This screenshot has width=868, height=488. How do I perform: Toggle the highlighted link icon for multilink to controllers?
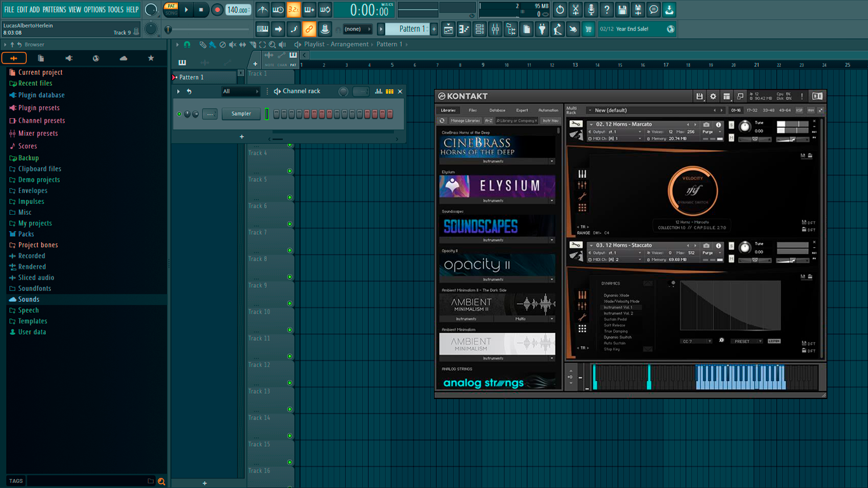309,29
